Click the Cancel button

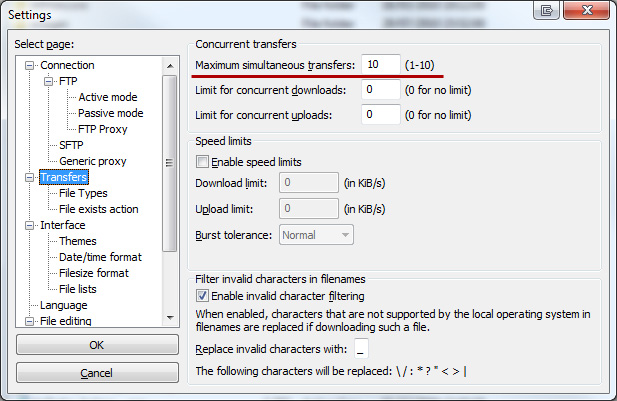(x=97, y=373)
